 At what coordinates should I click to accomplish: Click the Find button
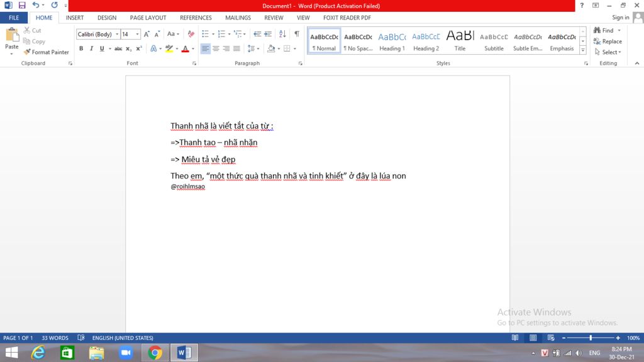click(603, 30)
